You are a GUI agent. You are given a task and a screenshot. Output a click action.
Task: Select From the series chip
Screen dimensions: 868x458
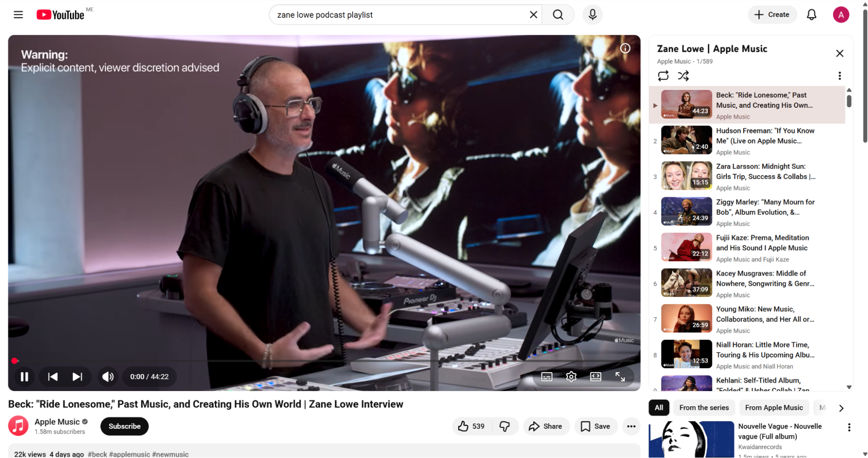pos(704,408)
